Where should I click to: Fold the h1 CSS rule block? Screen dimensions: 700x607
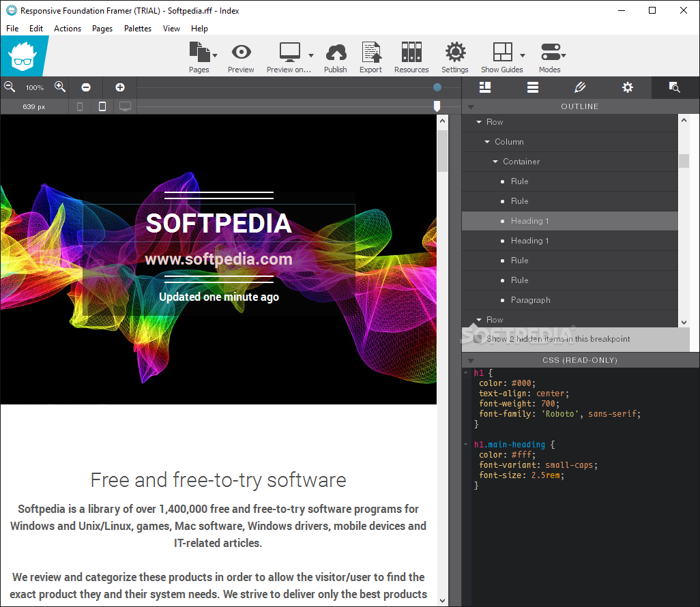[466, 372]
